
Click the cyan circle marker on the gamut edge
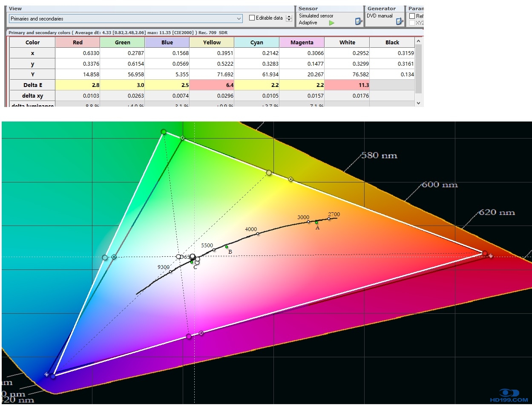pos(105,257)
